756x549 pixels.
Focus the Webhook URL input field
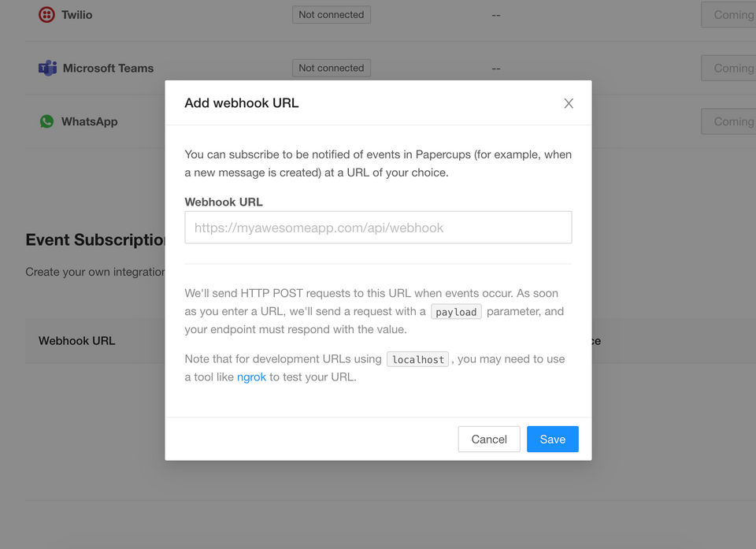(x=378, y=227)
